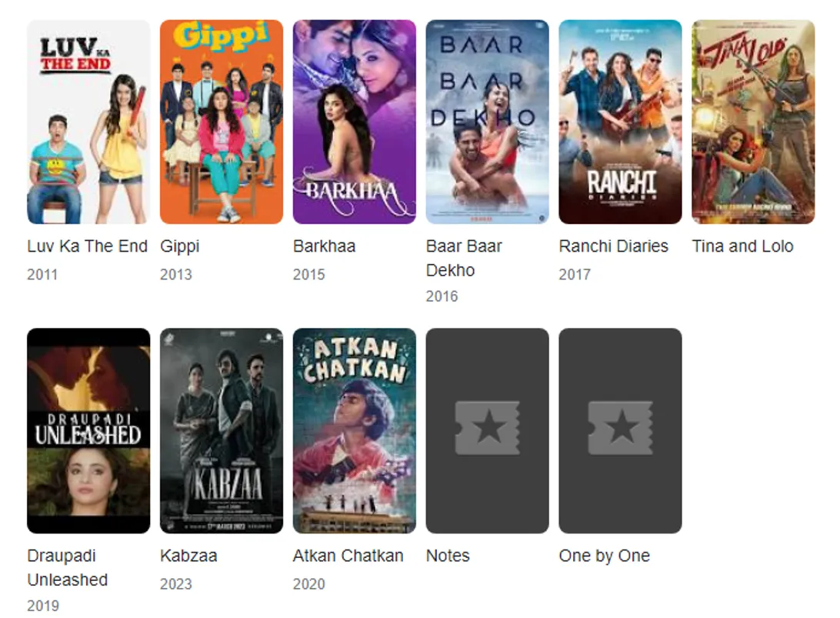Viewport: 840px width, 618px height.
Task: Open the Barkhaa title text link
Action: (324, 246)
